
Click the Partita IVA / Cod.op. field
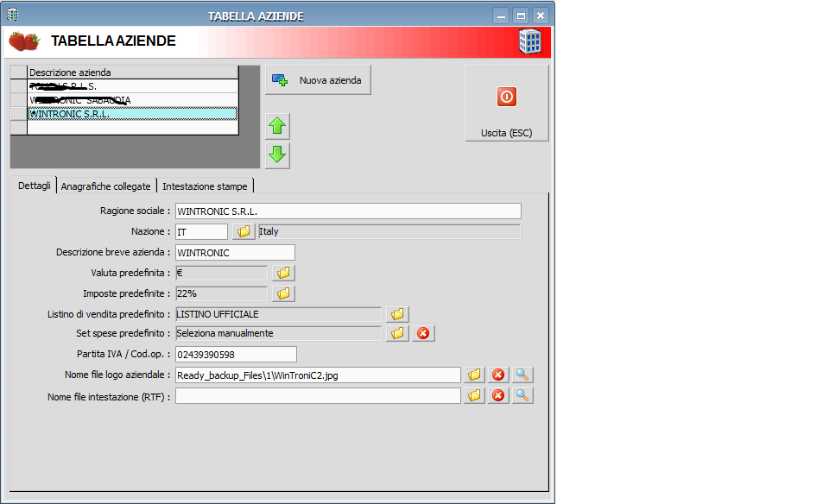[236, 355]
